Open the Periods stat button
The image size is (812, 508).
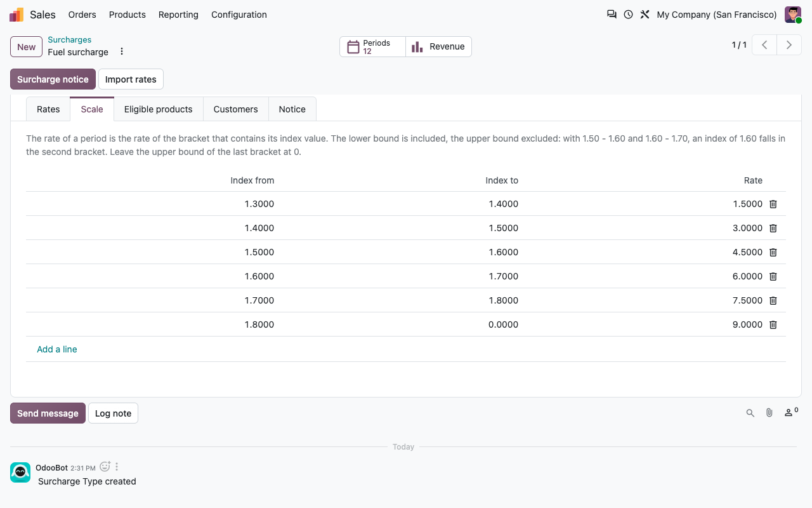tap(372, 47)
